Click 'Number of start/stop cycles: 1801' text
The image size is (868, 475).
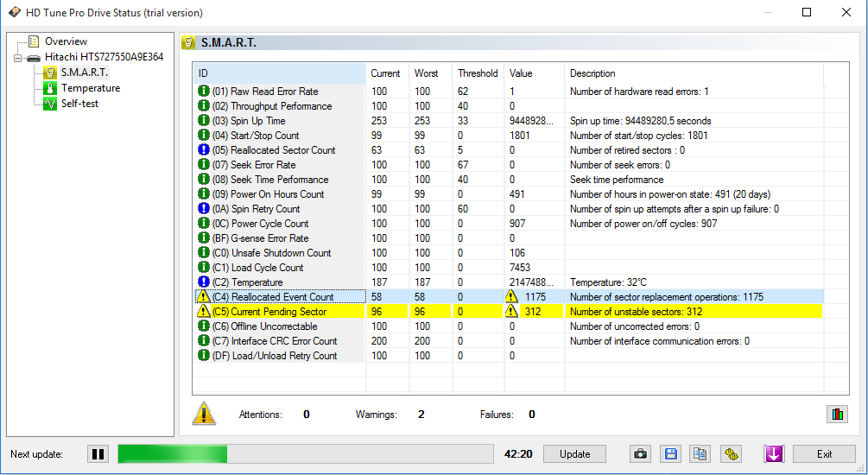point(639,136)
